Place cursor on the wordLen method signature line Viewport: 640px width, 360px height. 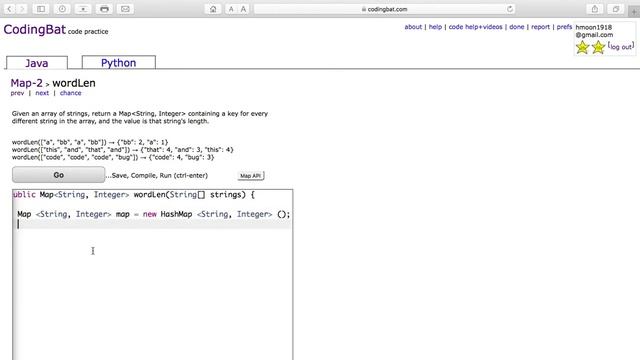pos(134,195)
